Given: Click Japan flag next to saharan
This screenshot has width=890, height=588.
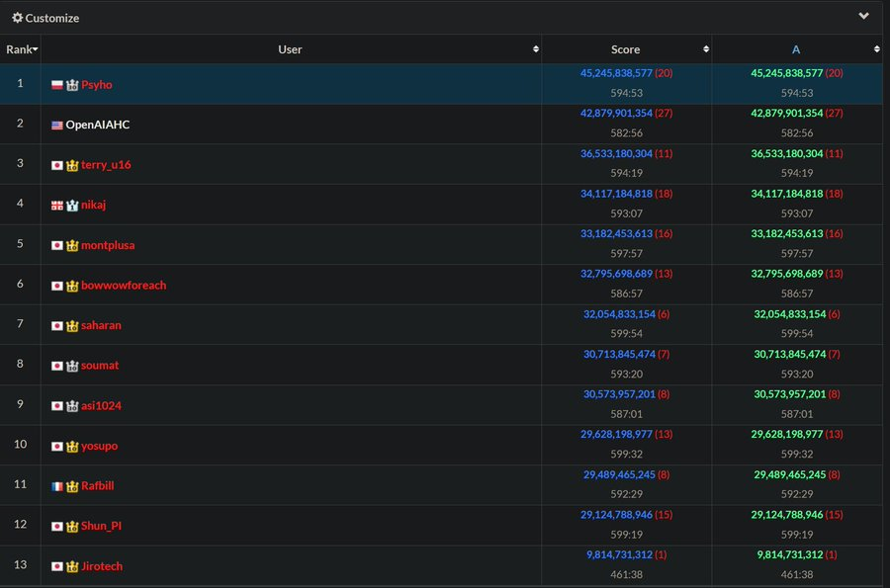Looking at the screenshot, I should pyautogui.click(x=56, y=326).
